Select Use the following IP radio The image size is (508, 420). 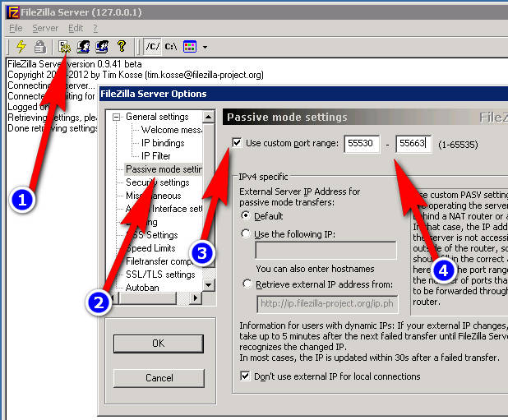pyautogui.click(x=246, y=233)
